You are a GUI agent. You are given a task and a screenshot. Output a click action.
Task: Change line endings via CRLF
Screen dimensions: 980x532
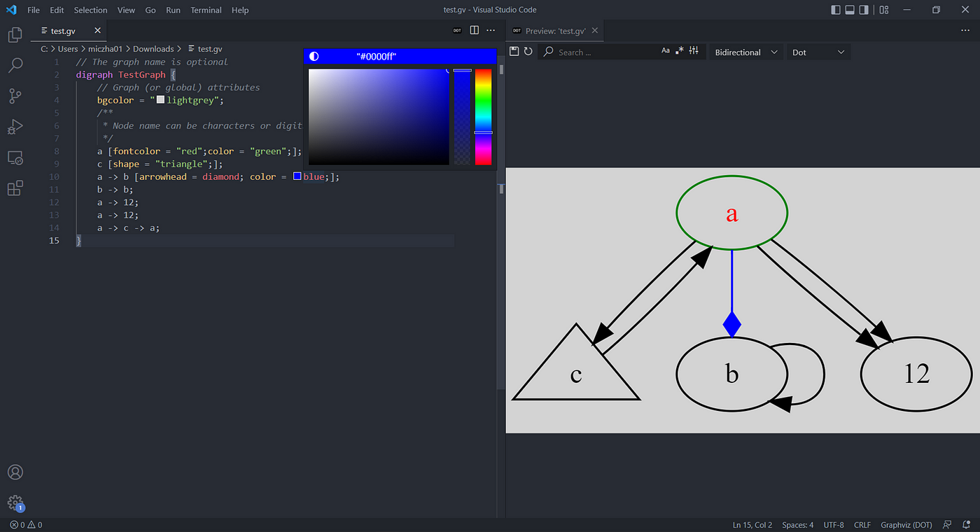[x=862, y=525]
